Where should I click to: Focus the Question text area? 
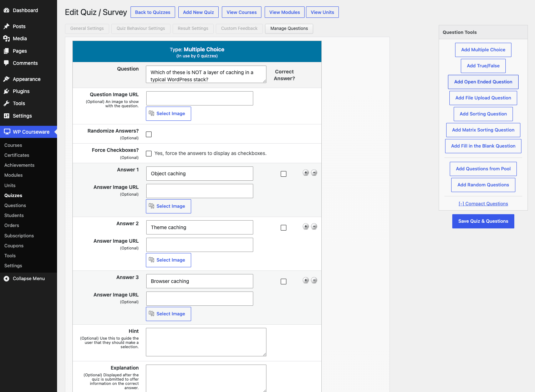206,74
